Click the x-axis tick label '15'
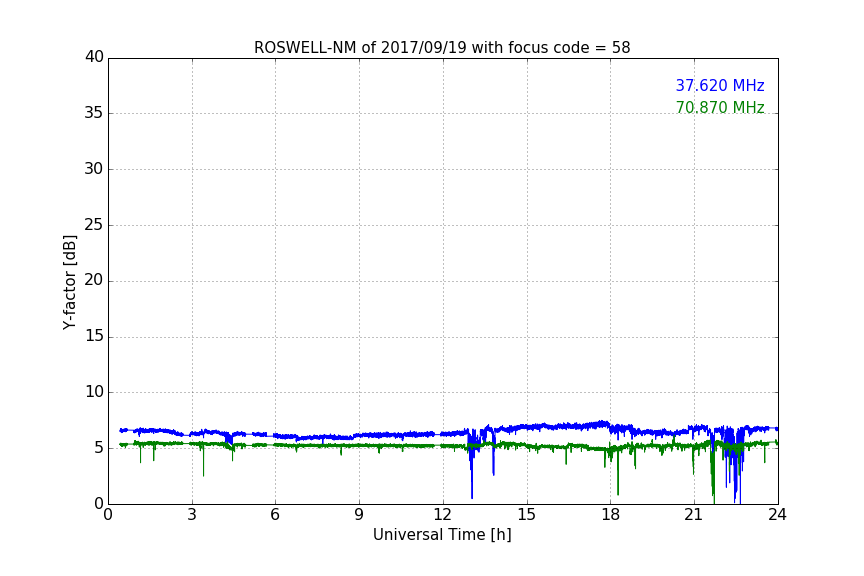This screenshot has height=576, width=864. (x=527, y=515)
